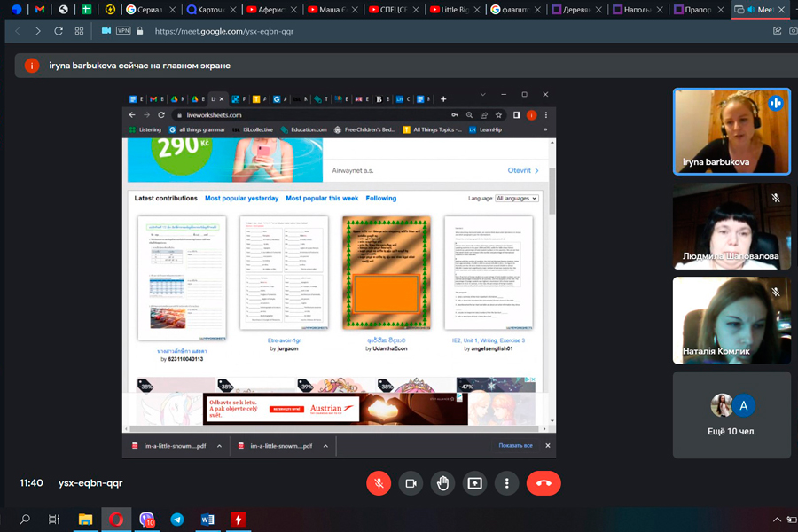The height and width of the screenshot is (532, 798).
Task: Open a new tab in the shared Chrome window
Action: click(443, 98)
